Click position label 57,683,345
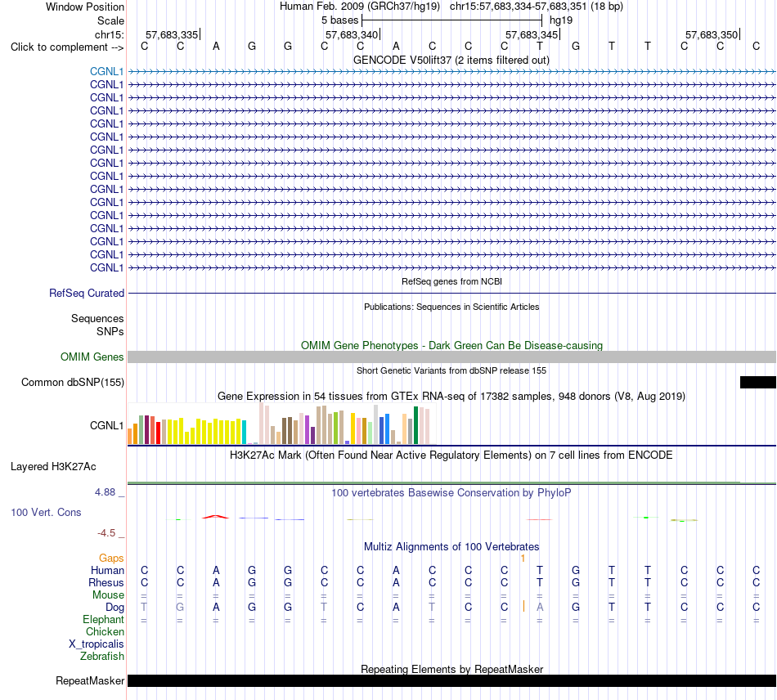 pos(531,34)
